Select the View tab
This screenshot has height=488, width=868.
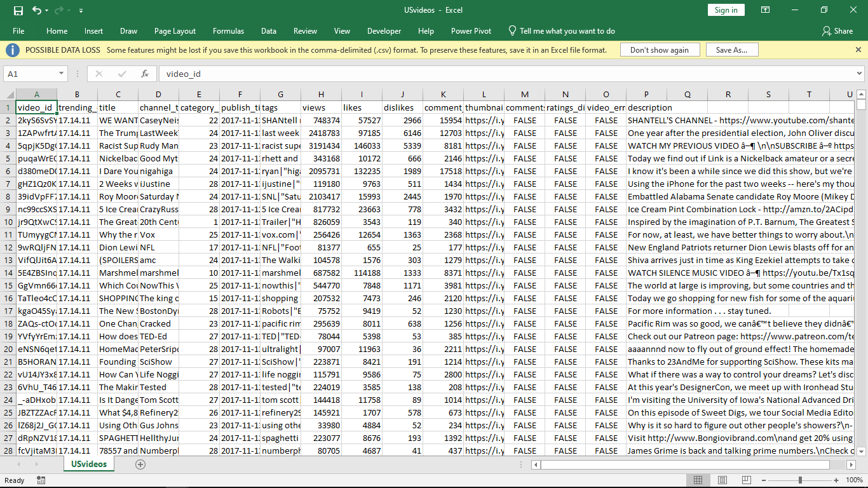click(342, 31)
